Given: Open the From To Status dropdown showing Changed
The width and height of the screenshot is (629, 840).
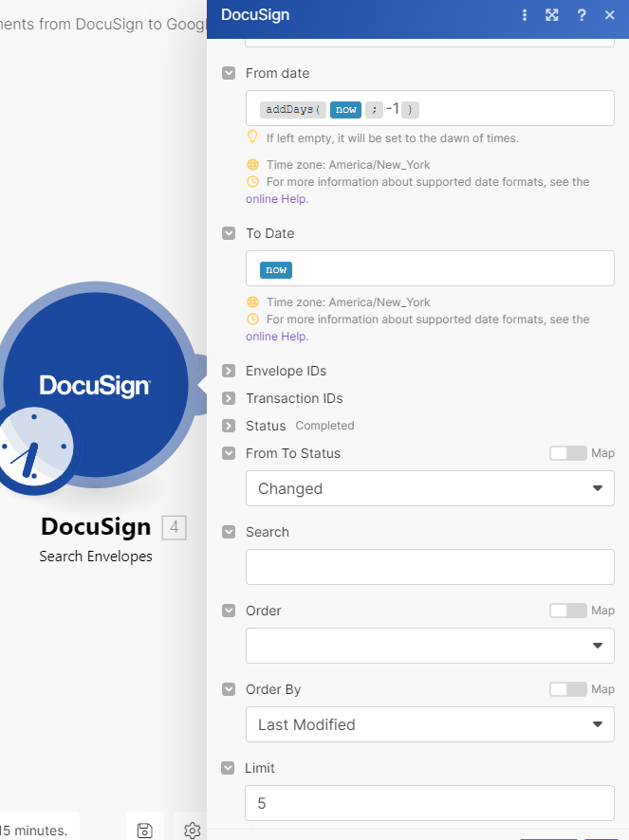Looking at the screenshot, I should 430,488.
